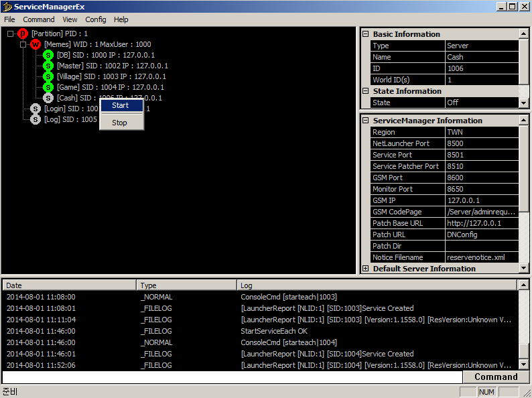Collapse the State Information section

coord(365,91)
